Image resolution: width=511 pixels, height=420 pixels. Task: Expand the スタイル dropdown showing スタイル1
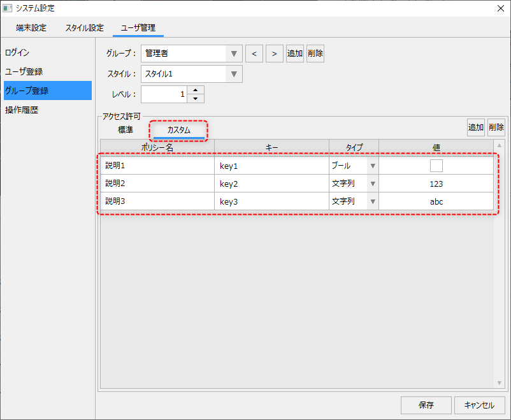[234, 74]
